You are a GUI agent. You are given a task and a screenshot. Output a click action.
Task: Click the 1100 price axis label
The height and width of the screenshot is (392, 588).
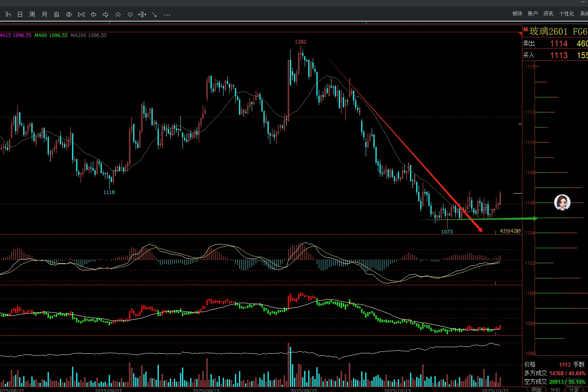529,293
